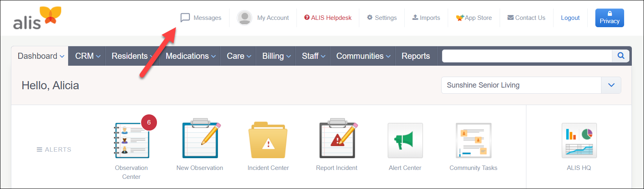This screenshot has height=189, width=644.
Task: Open the Medications dropdown menu
Action: pyautogui.click(x=191, y=56)
